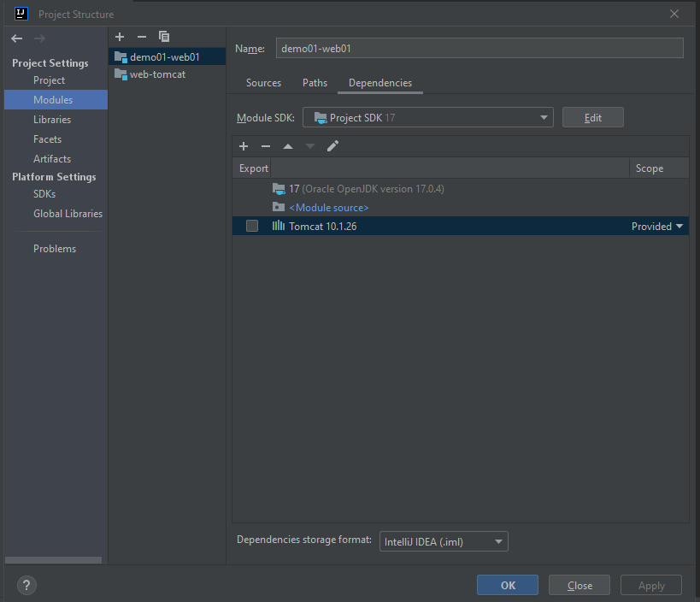Open Dependencies storage format dropdown
Viewport: 700px width, 602px height.
click(x=444, y=541)
